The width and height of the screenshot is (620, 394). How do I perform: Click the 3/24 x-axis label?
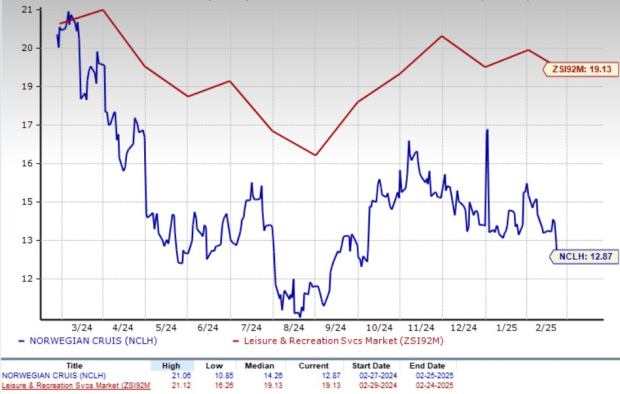pyautogui.click(x=81, y=328)
